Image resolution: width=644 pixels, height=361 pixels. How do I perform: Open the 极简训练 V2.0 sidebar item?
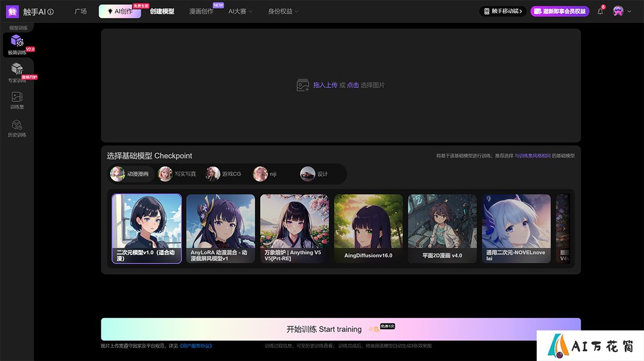(x=17, y=45)
